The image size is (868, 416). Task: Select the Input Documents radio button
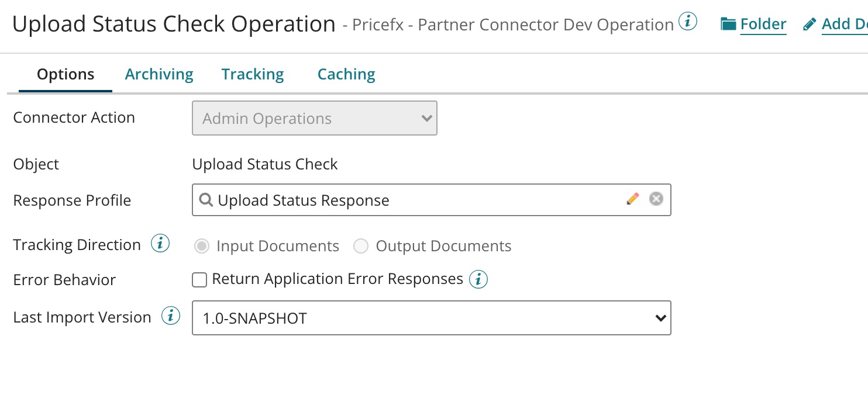pos(202,247)
